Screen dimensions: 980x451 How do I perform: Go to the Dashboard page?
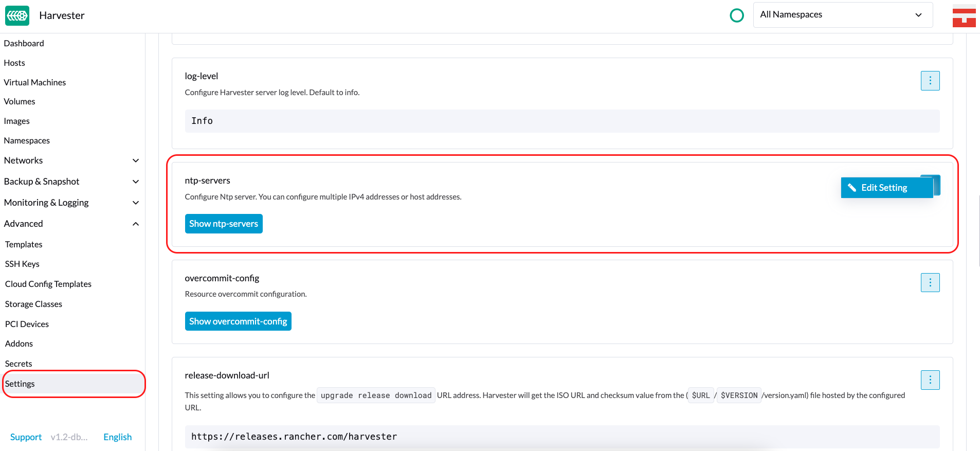pos(24,43)
